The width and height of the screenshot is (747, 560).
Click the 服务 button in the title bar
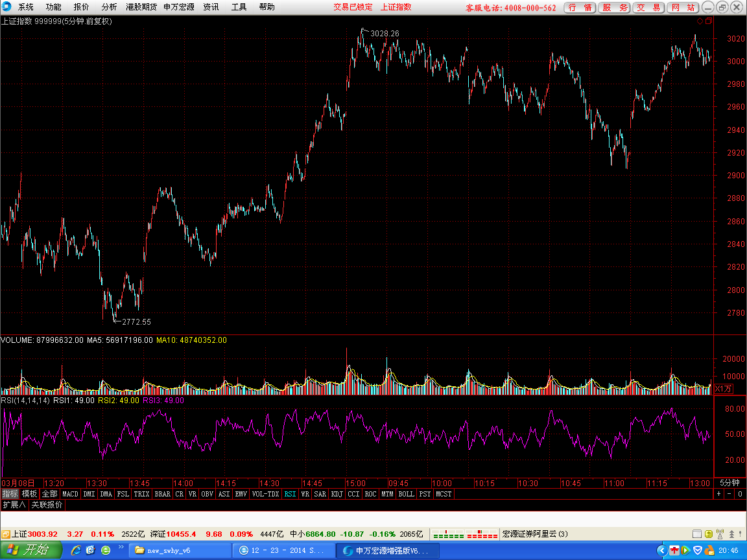[614, 8]
